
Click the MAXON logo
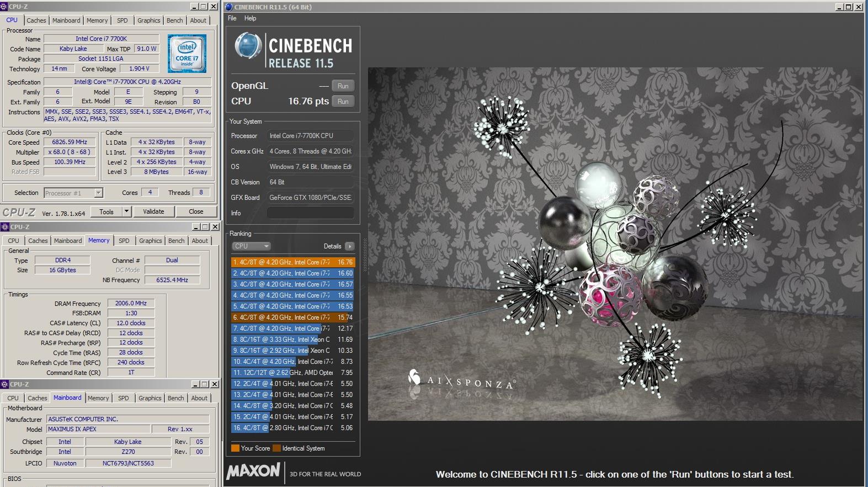click(254, 471)
